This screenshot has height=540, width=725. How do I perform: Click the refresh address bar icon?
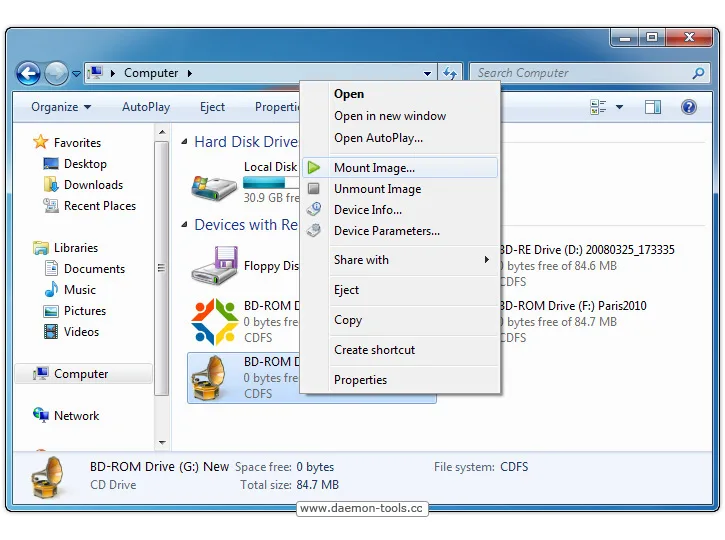pyautogui.click(x=450, y=73)
